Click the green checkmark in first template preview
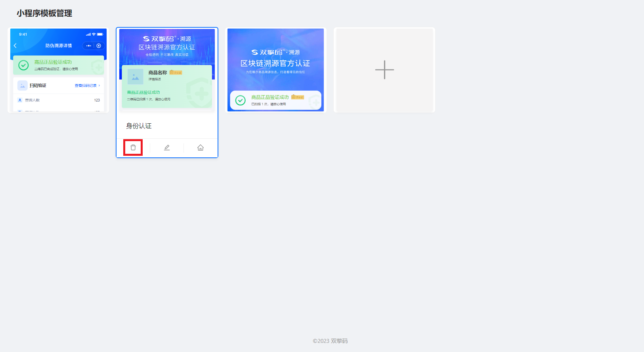Image resolution: width=644 pixels, height=352 pixels. pos(23,65)
